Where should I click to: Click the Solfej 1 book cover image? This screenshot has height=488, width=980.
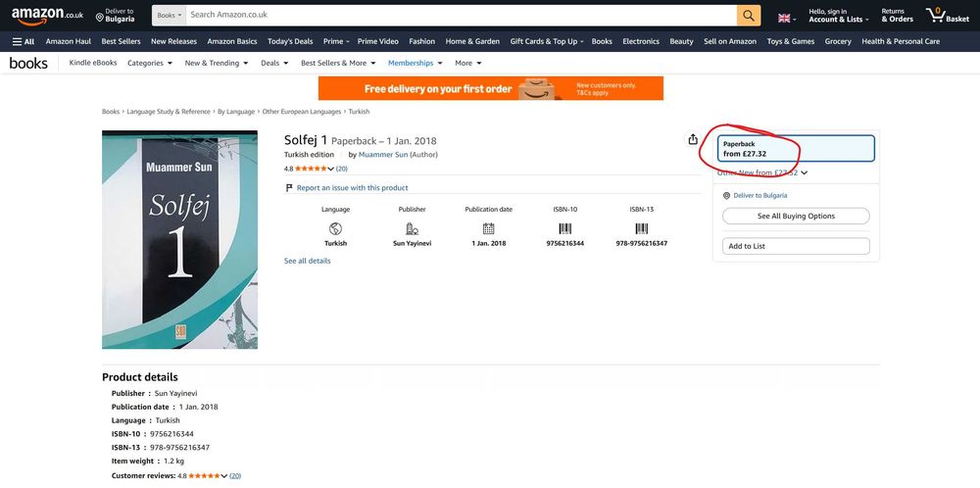(179, 239)
